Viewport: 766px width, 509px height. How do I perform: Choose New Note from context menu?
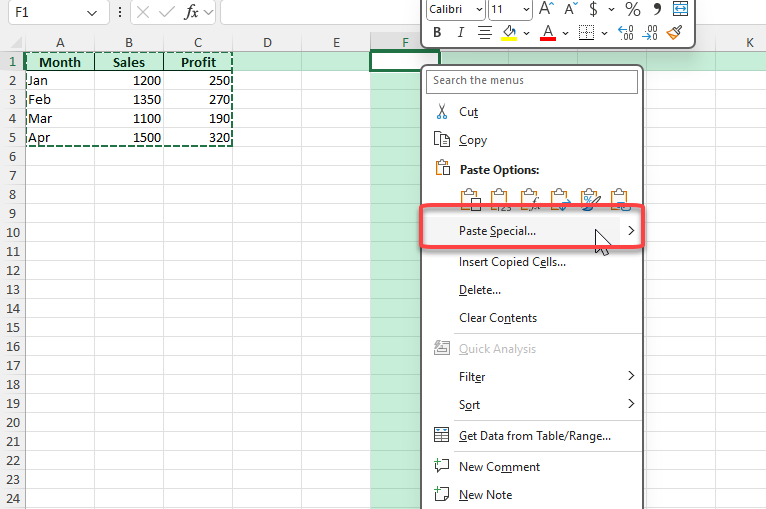click(532, 495)
